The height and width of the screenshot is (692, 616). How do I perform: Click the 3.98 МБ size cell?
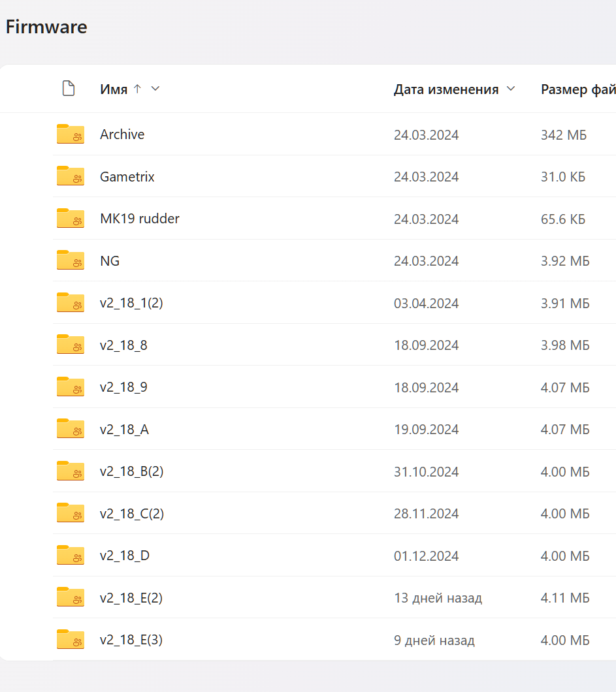[565, 345]
